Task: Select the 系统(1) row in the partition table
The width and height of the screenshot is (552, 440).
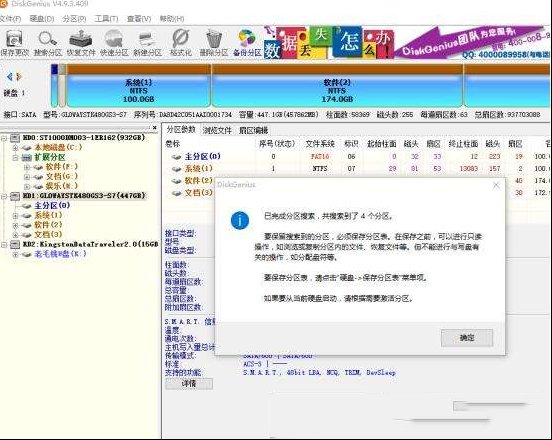Action: [x=357, y=169]
